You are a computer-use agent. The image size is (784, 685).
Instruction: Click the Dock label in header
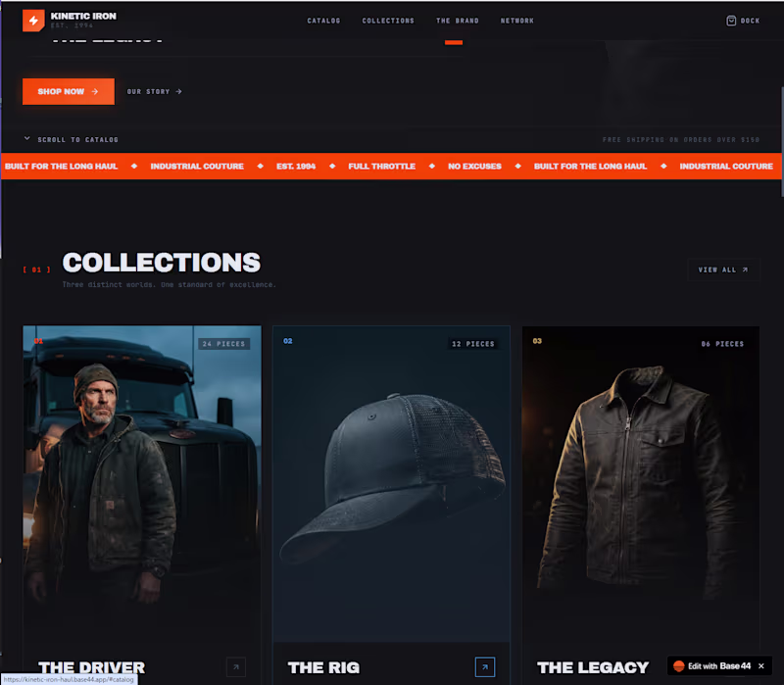(x=750, y=21)
